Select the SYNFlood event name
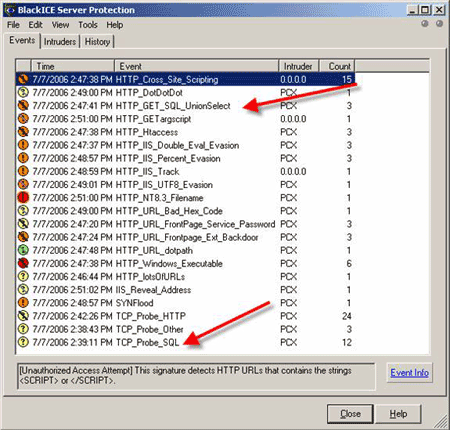Viewport: 450px width, 430px height. point(134,303)
